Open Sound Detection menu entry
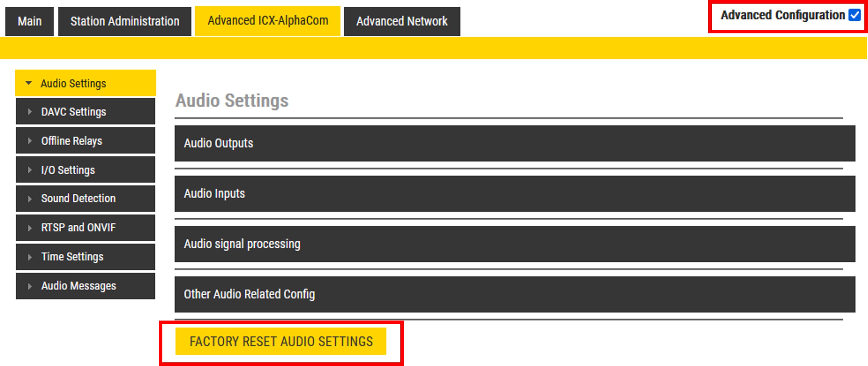This screenshot has width=868, height=366. (78, 198)
